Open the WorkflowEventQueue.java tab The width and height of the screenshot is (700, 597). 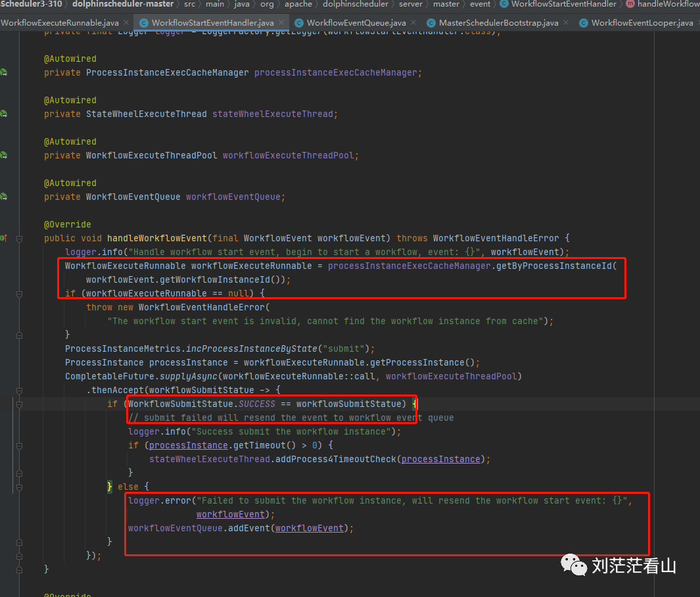[x=356, y=23]
